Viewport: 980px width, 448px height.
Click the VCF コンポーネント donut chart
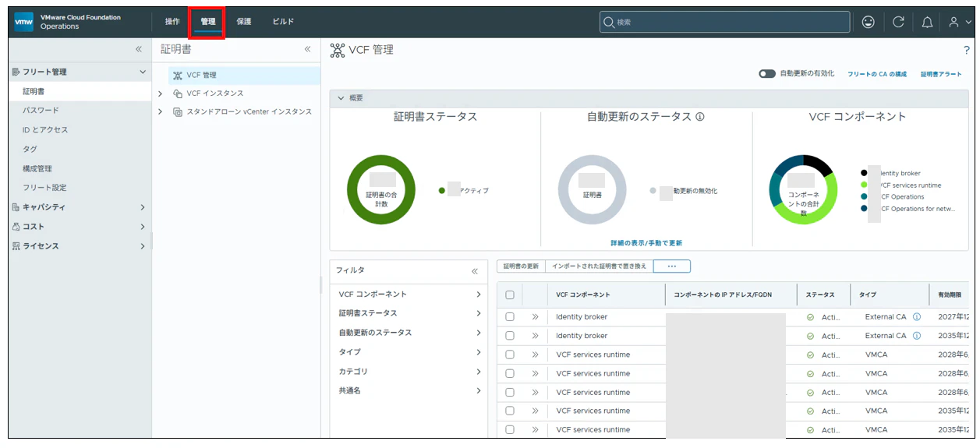(x=803, y=190)
